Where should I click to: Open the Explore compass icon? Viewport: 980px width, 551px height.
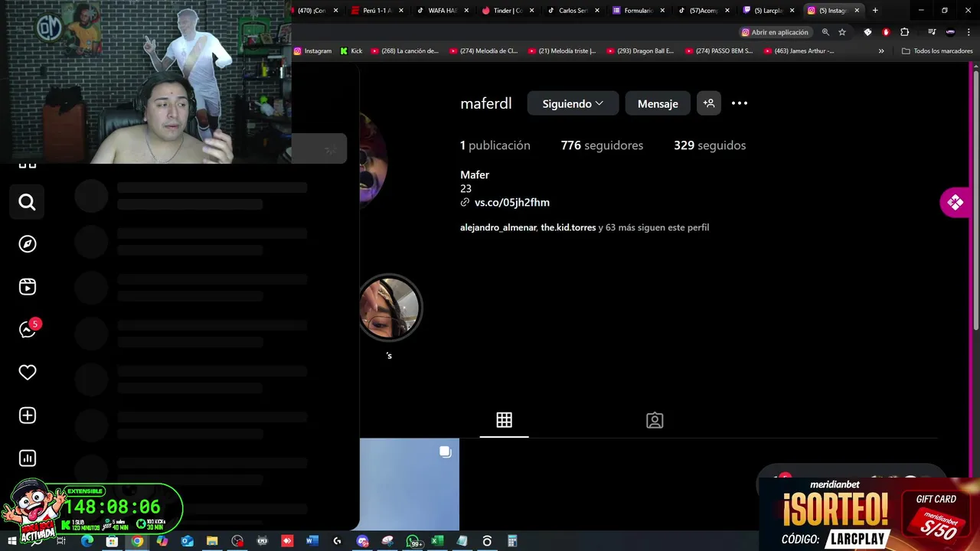(28, 244)
